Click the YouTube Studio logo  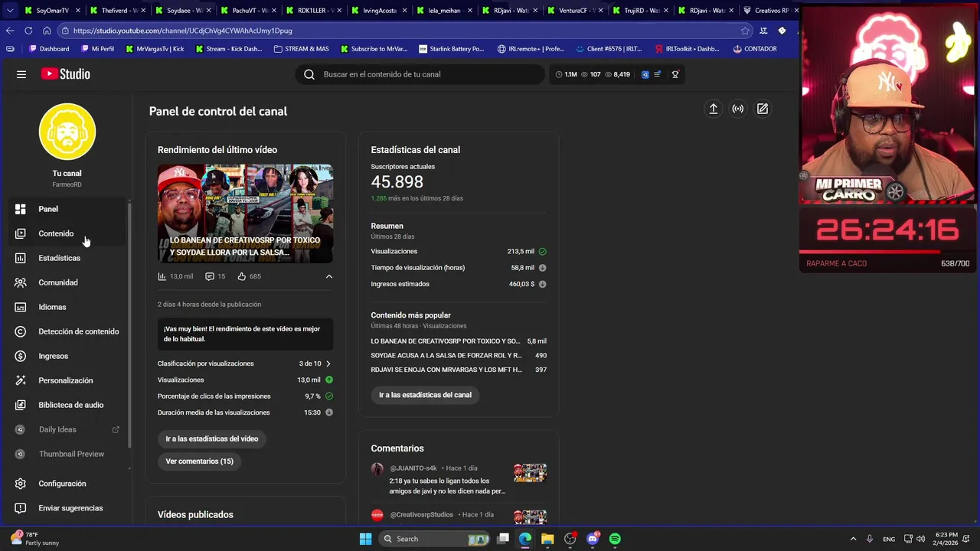pos(66,74)
